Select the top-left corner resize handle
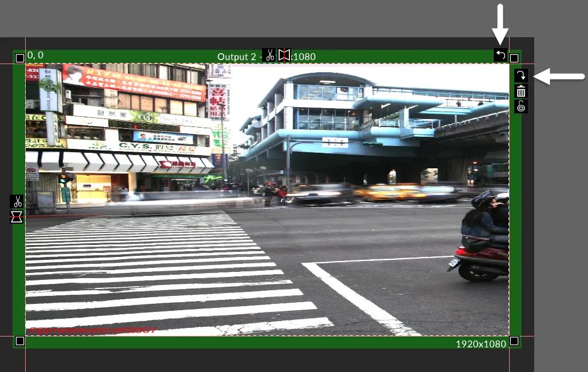588x372 pixels. click(20, 58)
